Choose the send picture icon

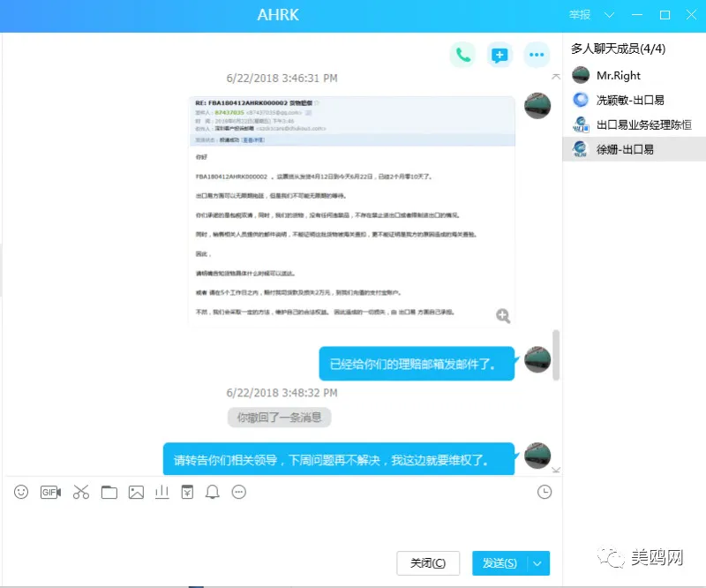click(x=136, y=492)
